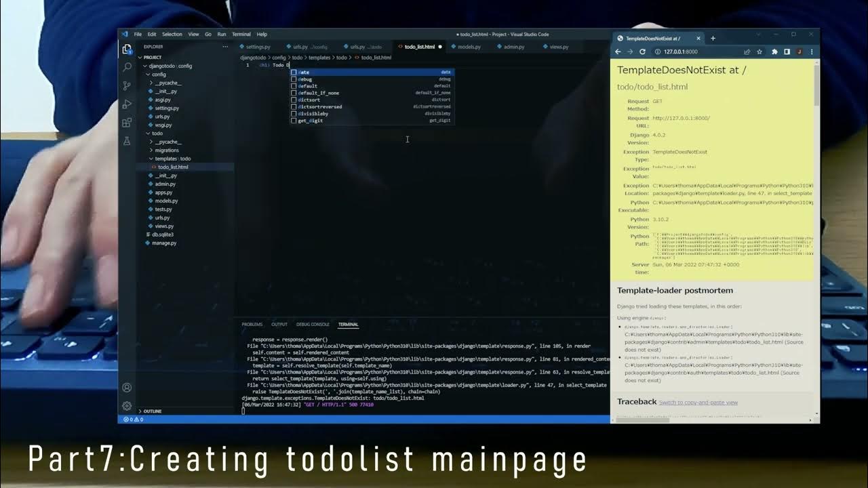Open the Chrome side panel
868x488 pixels.
pos(787,52)
